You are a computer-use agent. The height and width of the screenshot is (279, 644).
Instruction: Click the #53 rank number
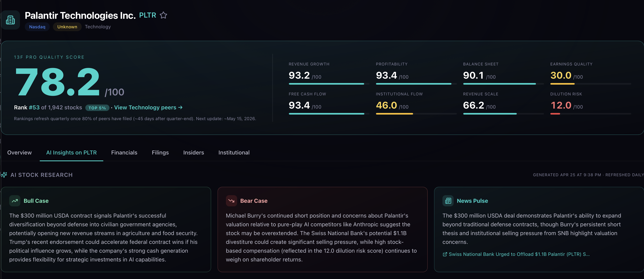[34, 107]
